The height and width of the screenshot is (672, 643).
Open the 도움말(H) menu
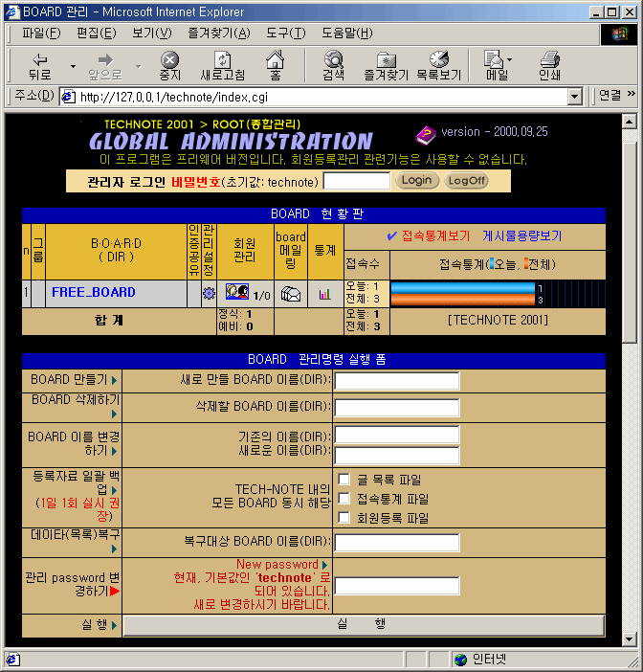pos(347,33)
